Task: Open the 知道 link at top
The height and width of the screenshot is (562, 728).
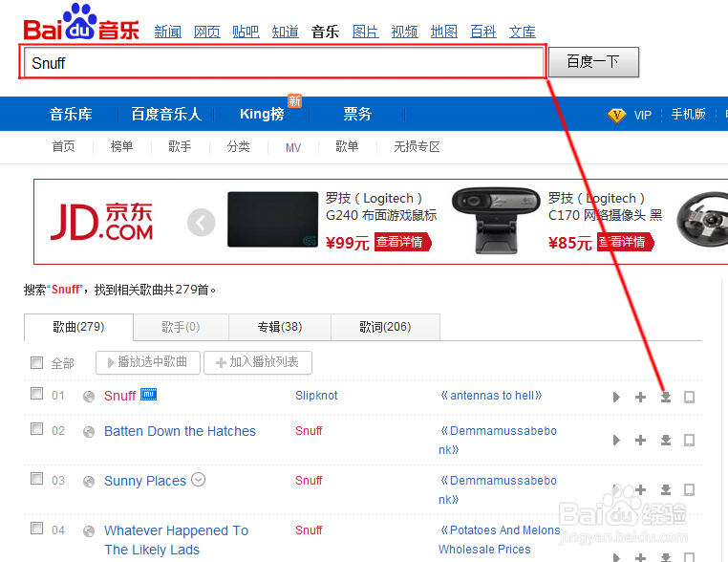Action: [x=285, y=32]
